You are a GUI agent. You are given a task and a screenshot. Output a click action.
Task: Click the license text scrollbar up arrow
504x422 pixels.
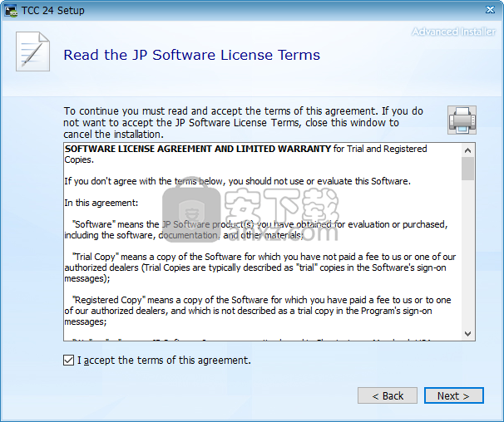pos(468,150)
